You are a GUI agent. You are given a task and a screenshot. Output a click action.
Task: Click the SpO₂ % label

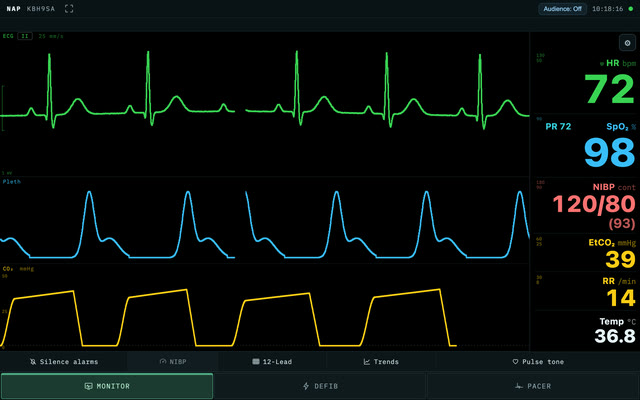coord(621,127)
